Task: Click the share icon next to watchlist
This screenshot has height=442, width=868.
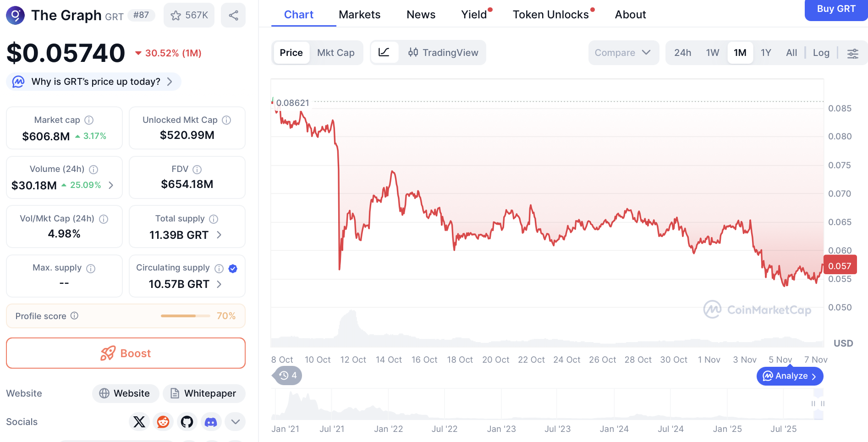Action: tap(233, 15)
